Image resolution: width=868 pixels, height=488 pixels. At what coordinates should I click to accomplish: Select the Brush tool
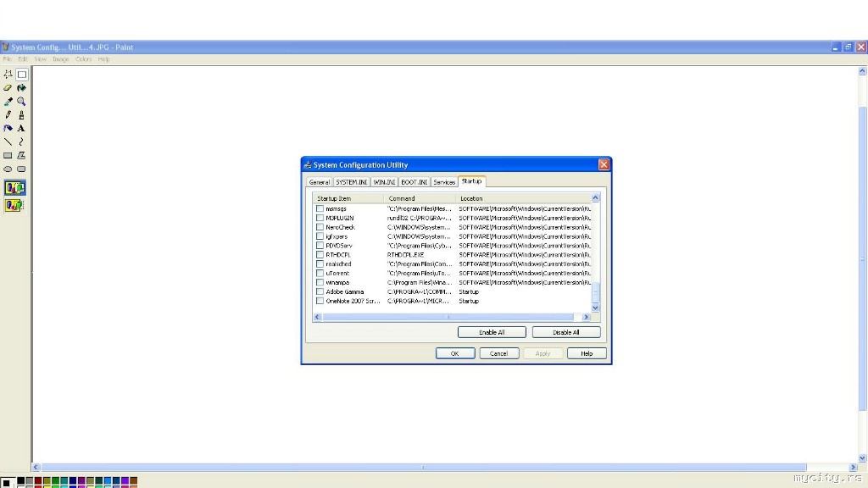pos(21,115)
